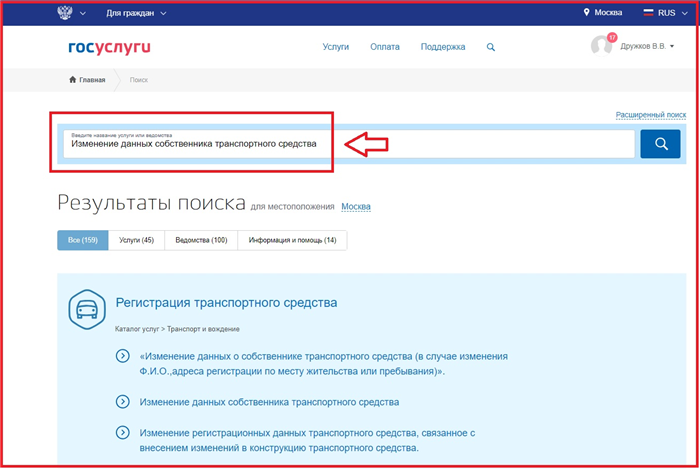
Task: Change location via 'Москва' in top bar
Action: pyautogui.click(x=608, y=12)
